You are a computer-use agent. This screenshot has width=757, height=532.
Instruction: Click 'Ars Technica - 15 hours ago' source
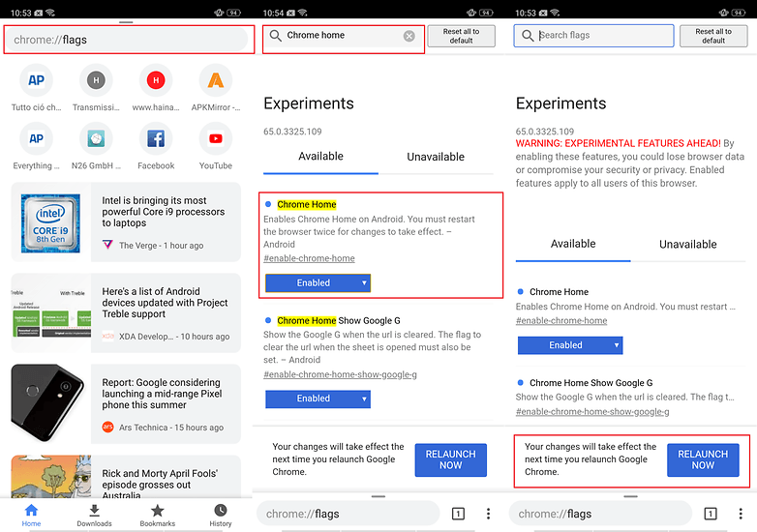click(171, 428)
